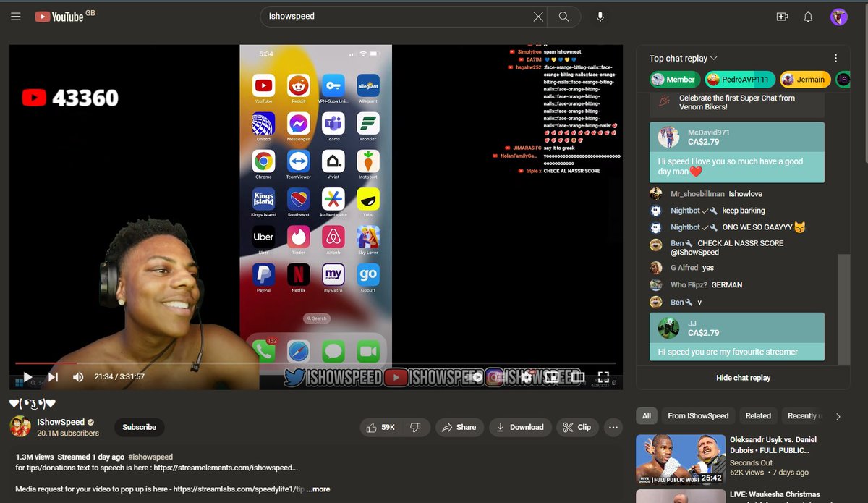
Task: Open the Create video menu
Action: pyautogui.click(x=782, y=17)
